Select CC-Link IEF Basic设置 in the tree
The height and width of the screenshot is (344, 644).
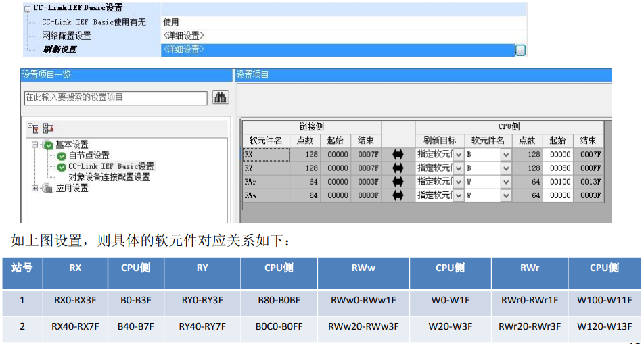111,166
